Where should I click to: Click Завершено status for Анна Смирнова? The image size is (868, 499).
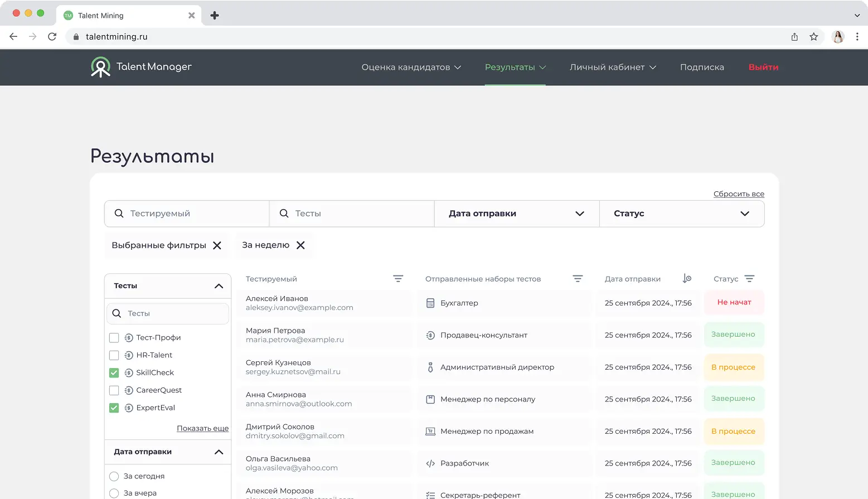pyautogui.click(x=734, y=399)
